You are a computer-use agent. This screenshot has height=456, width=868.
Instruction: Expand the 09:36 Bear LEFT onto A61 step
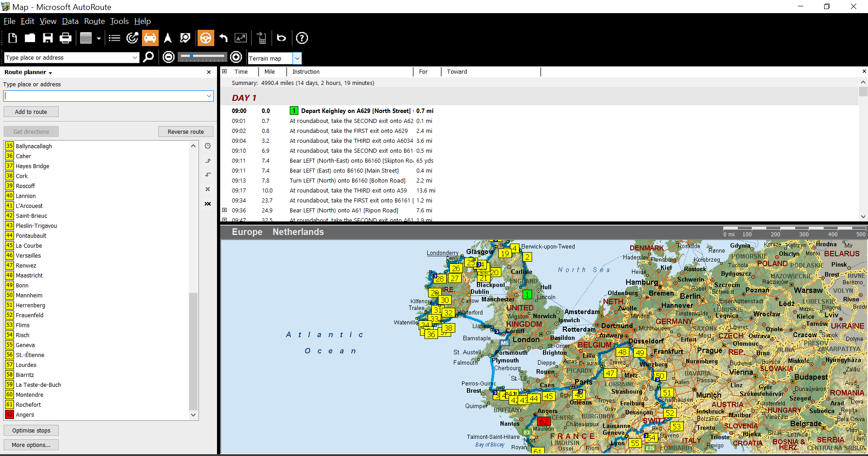coord(224,210)
